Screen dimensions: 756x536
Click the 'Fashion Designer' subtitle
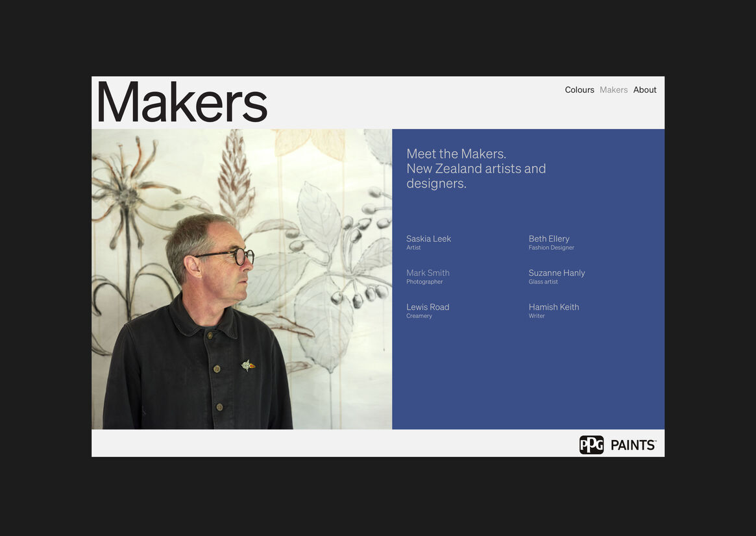(551, 248)
